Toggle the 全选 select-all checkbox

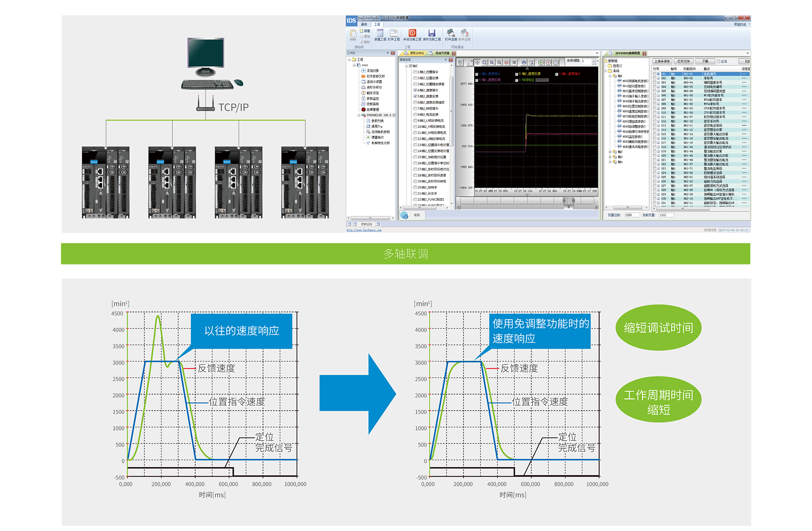[x=719, y=62]
